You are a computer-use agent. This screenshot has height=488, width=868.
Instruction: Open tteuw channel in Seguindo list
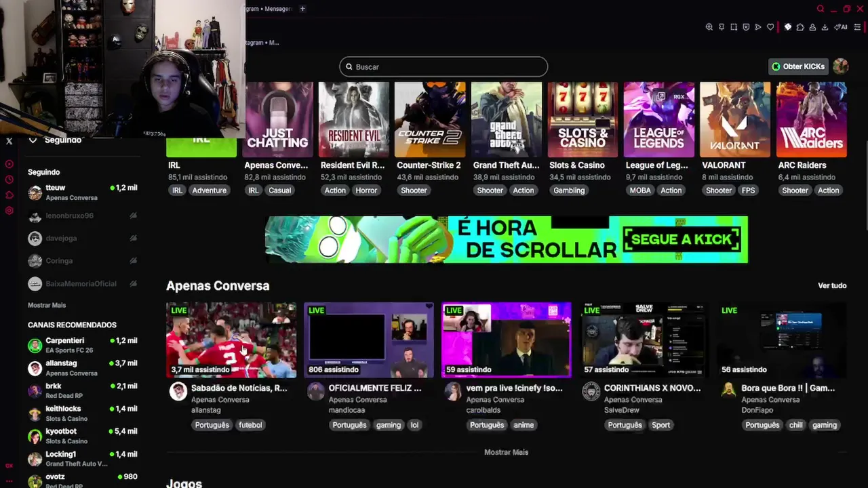[82, 192]
